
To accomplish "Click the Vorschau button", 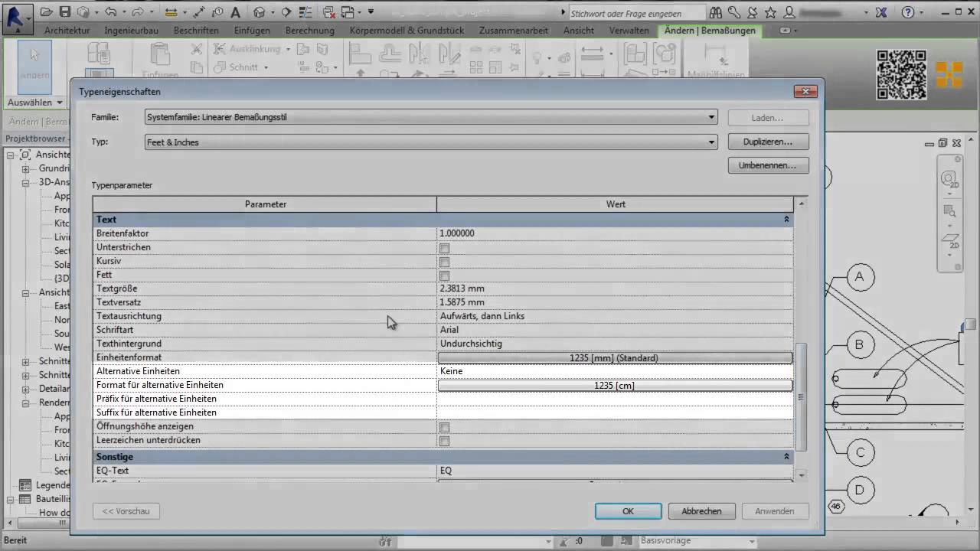I will 126,511.
